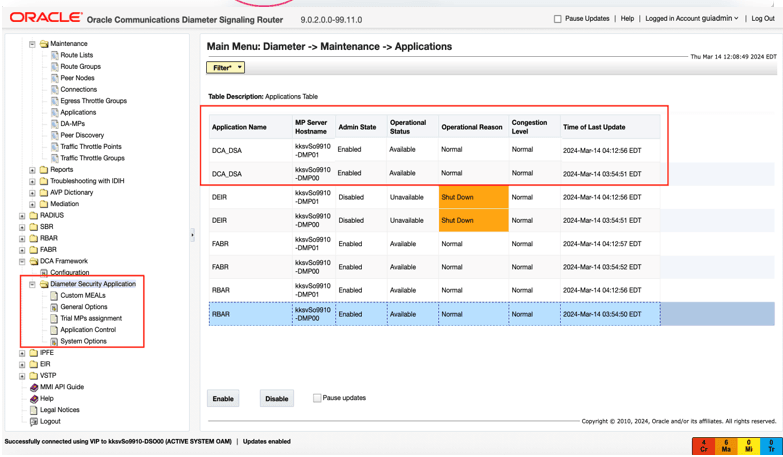Click the Logout icon in tree

click(x=33, y=422)
